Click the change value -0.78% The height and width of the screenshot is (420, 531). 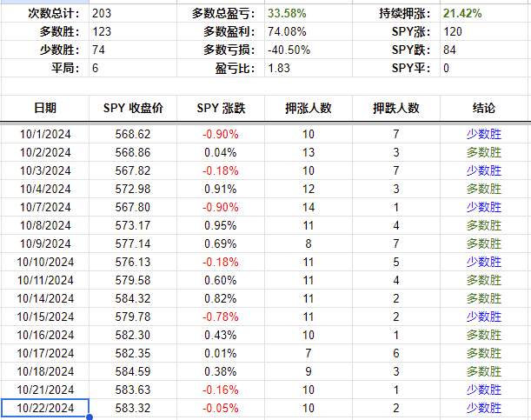[221, 317]
